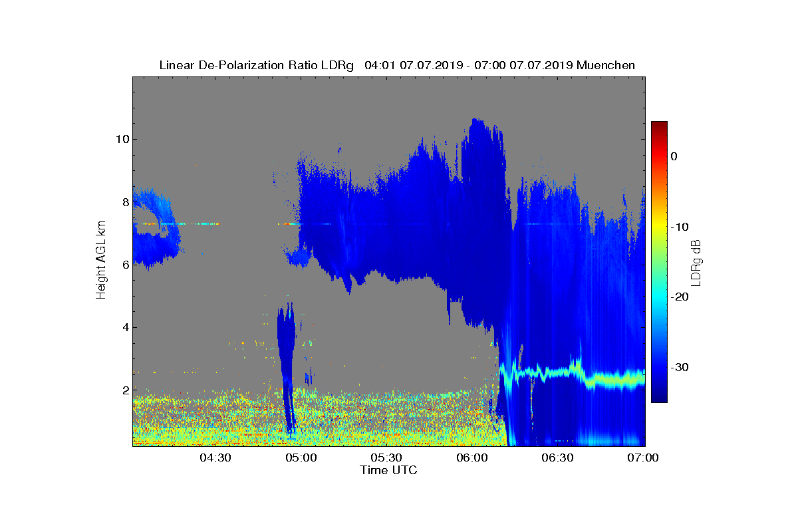This screenshot has width=798, height=532.
Task: Click the 04:30 time tick label
Action: tap(215, 458)
